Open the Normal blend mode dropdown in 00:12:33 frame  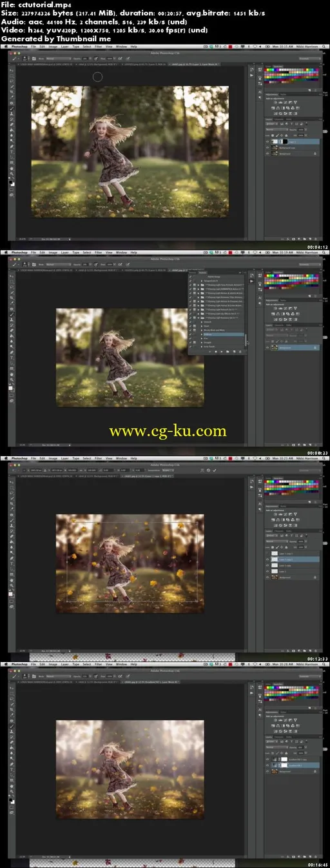tap(277, 541)
